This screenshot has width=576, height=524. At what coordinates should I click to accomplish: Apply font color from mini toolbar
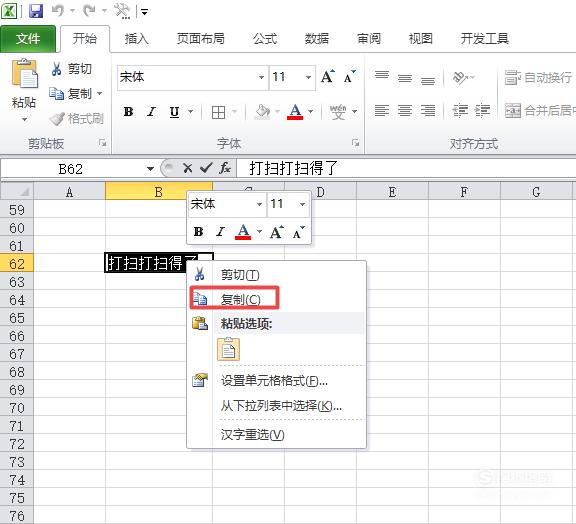pos(243,232)
